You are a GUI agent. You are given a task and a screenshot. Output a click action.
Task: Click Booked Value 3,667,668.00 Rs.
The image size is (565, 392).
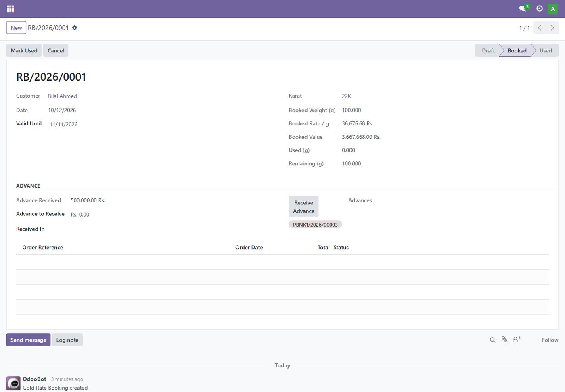[x=361, y=137]
